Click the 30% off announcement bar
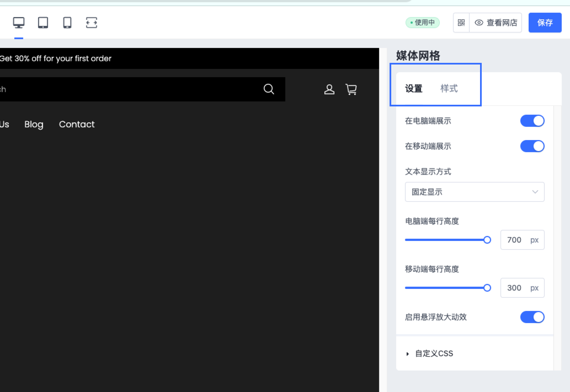 (190, 58)
